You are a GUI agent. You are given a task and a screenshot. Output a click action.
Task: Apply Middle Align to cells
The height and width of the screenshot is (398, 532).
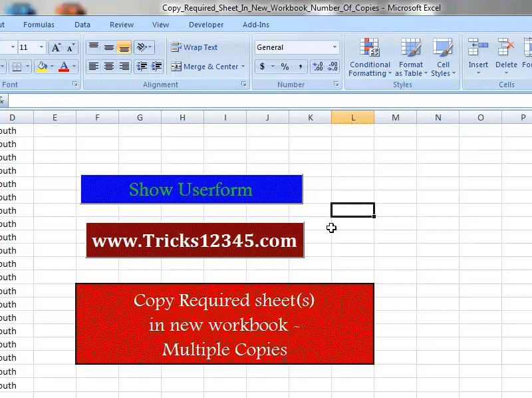(109, 47)
